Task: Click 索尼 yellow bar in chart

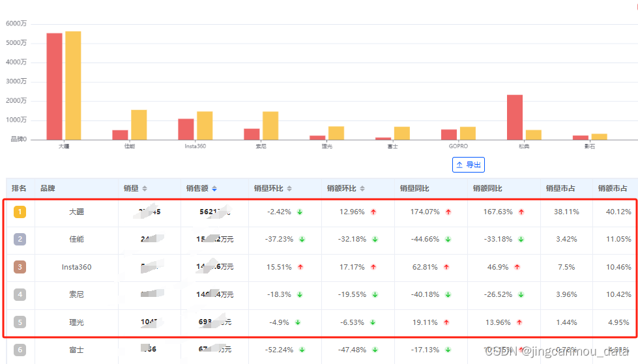Action: pyautogui.click(x=270, y=126)
